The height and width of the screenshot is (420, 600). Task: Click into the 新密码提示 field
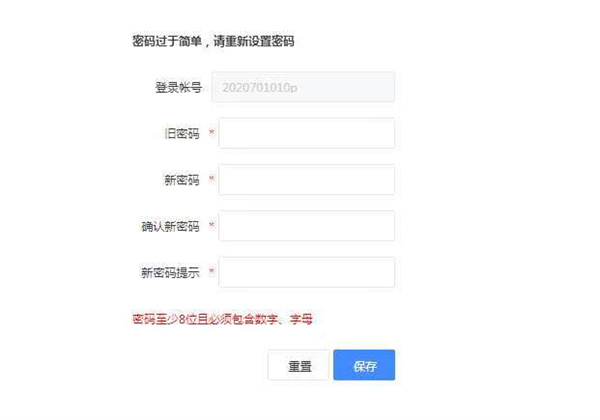coord(307,272)
